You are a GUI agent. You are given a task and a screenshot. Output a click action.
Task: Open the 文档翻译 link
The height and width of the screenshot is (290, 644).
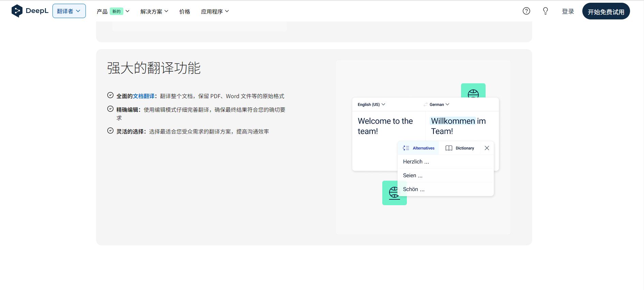(143, 96)
